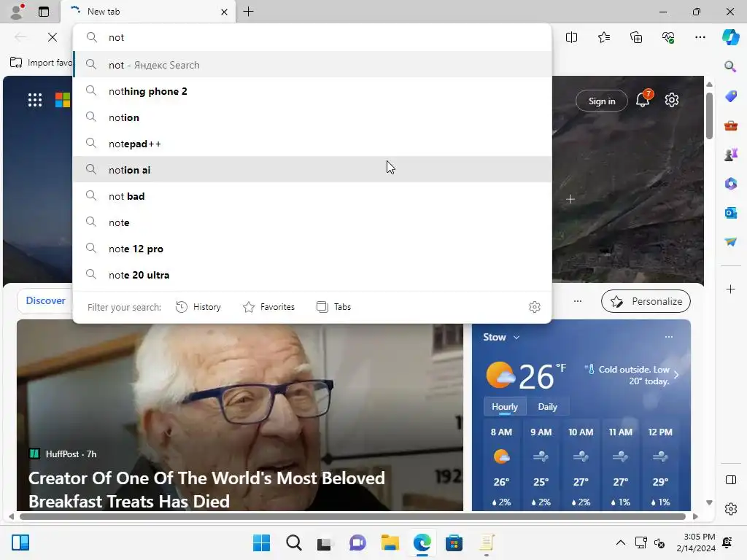
Task: Stop page loading with X button
Action: tap(53, 37)
